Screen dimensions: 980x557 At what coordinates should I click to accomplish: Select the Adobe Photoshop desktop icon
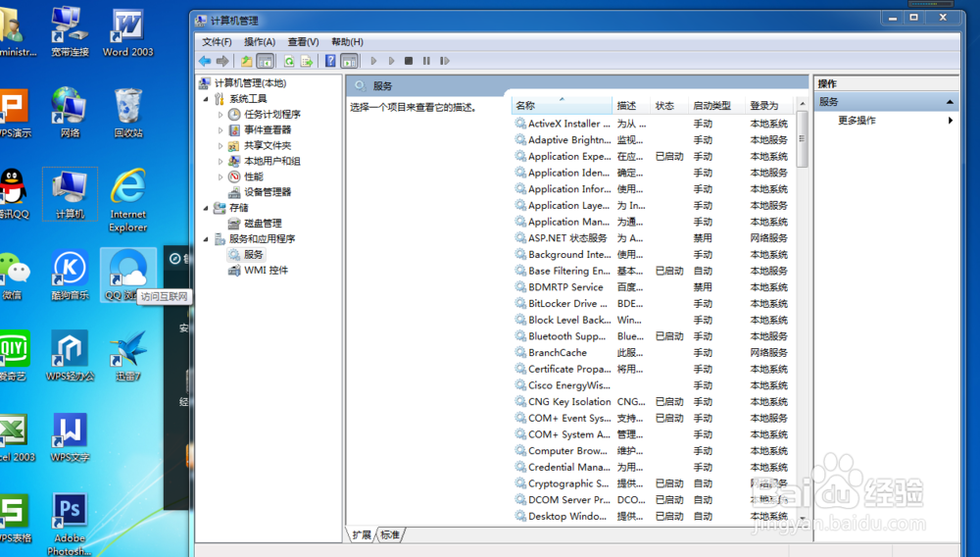pos(70,525)
